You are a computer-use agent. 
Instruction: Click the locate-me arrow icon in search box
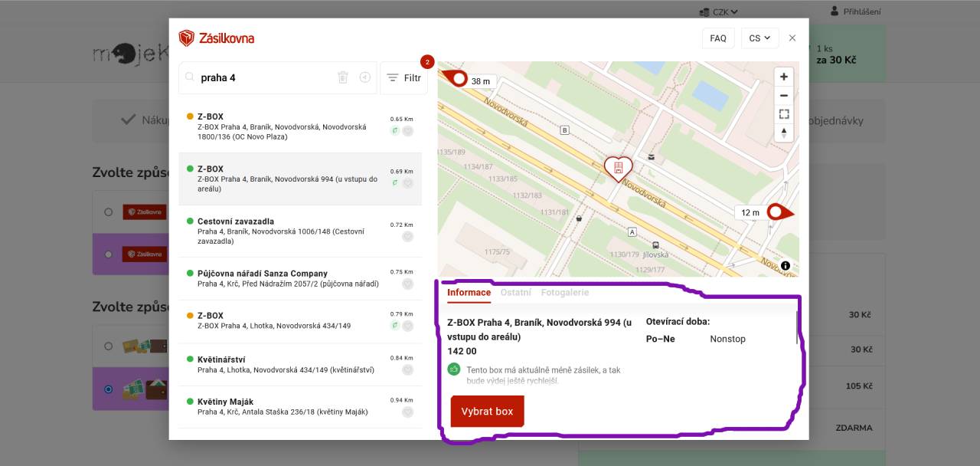pos(365,77)
